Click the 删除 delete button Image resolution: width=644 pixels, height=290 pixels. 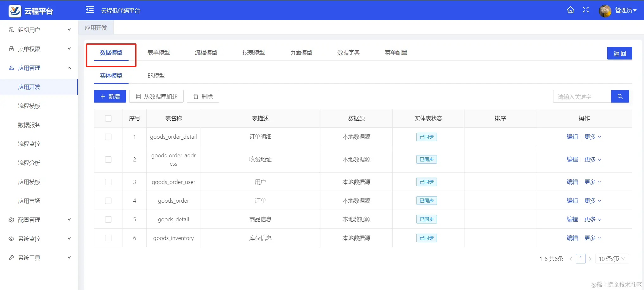tap(203, 97)
